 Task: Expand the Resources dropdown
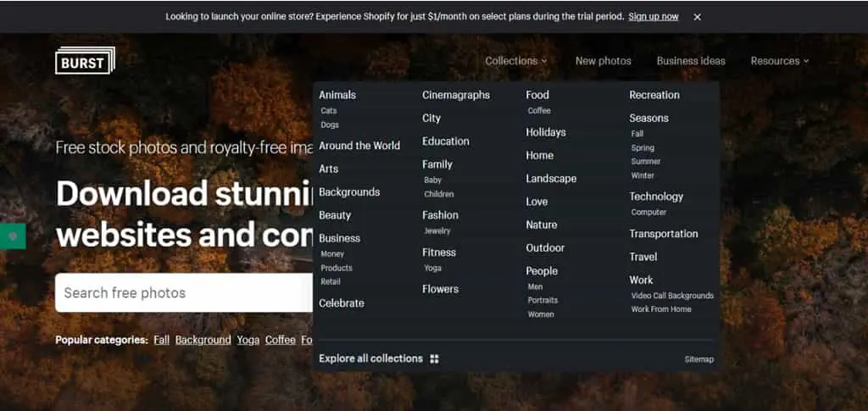(780, 61)
